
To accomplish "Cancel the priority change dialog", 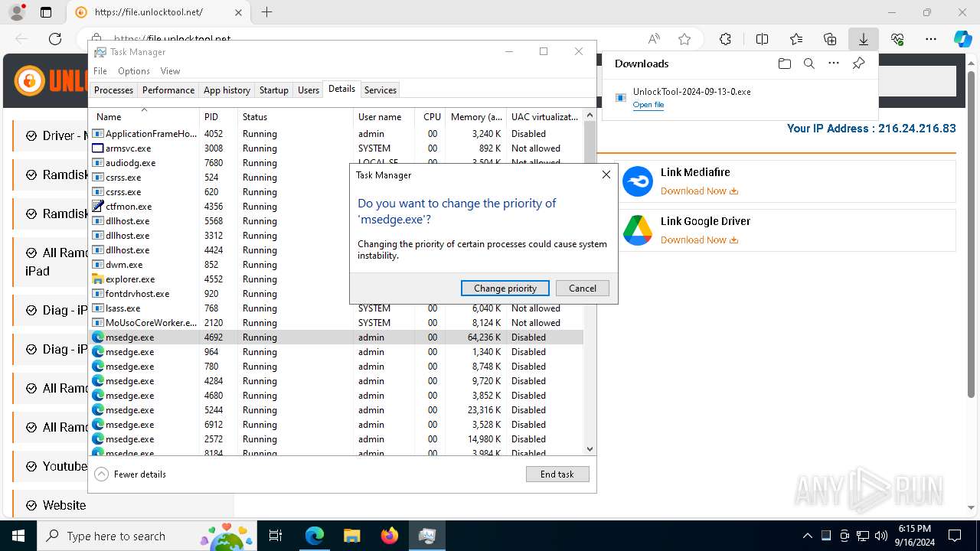I will pyautogui.click(x=582, y=289).
